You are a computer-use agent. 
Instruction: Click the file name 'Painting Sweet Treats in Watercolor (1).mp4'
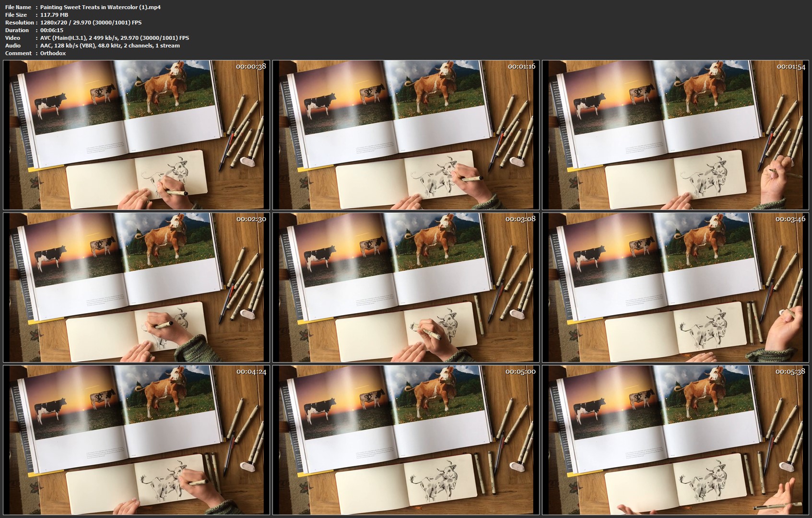100,7
